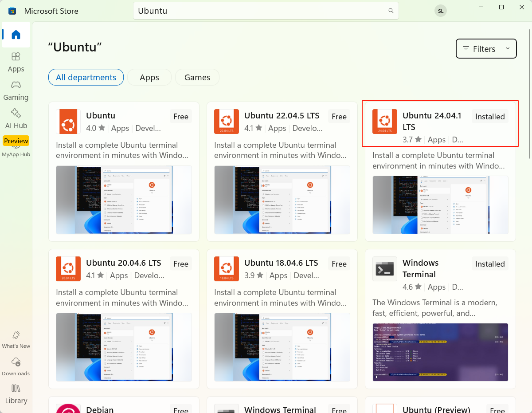Viewport: 532px width, 413px height.
Task: Click the "Ubuntu 22.04.5 LTS" title
Action: 282,115
